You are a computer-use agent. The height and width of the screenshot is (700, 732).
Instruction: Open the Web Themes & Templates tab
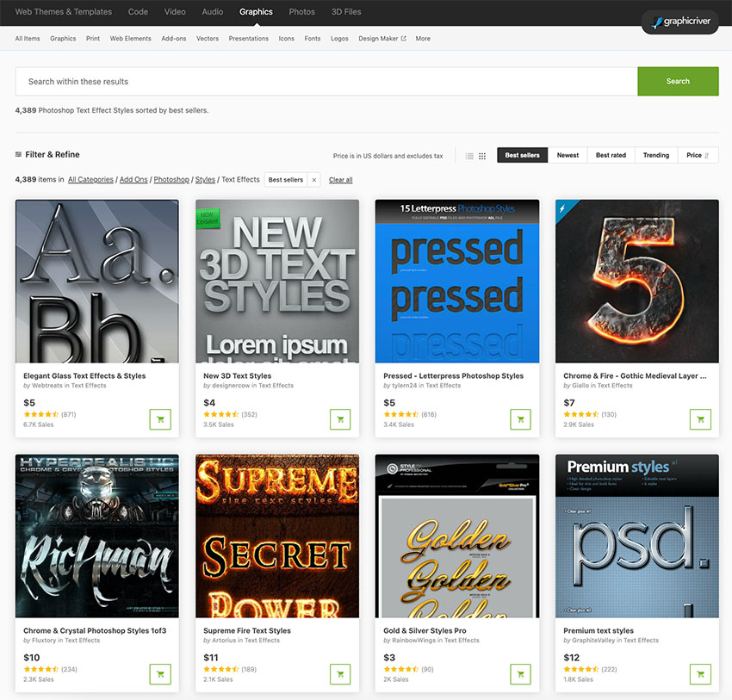[64, 12]
